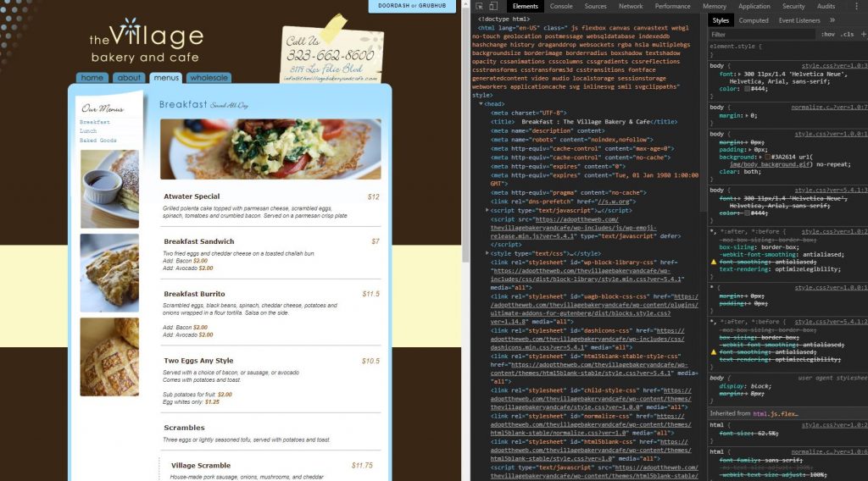Open the #444 color swatch picker
The height and width of the screenshot is (481, 868).
[747, 88]
